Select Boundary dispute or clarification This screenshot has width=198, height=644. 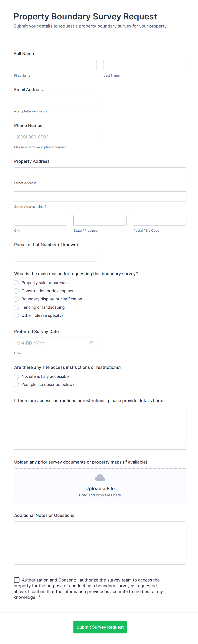(16, 299)
